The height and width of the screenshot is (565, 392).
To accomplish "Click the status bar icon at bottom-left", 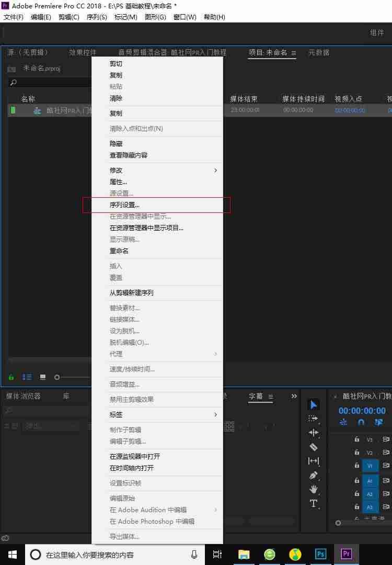I will click(x=5, y=538).
